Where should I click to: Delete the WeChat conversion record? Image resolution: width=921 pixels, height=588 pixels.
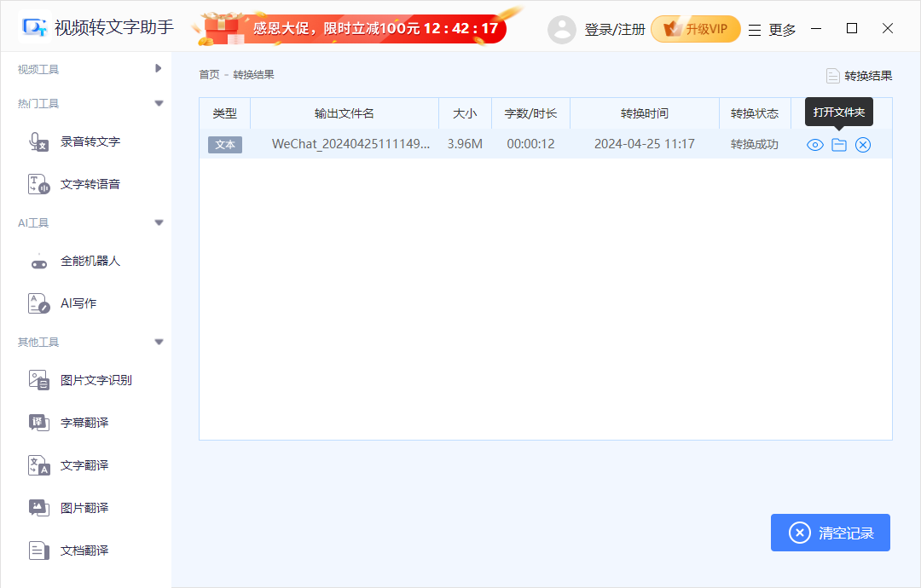[863, 144]
